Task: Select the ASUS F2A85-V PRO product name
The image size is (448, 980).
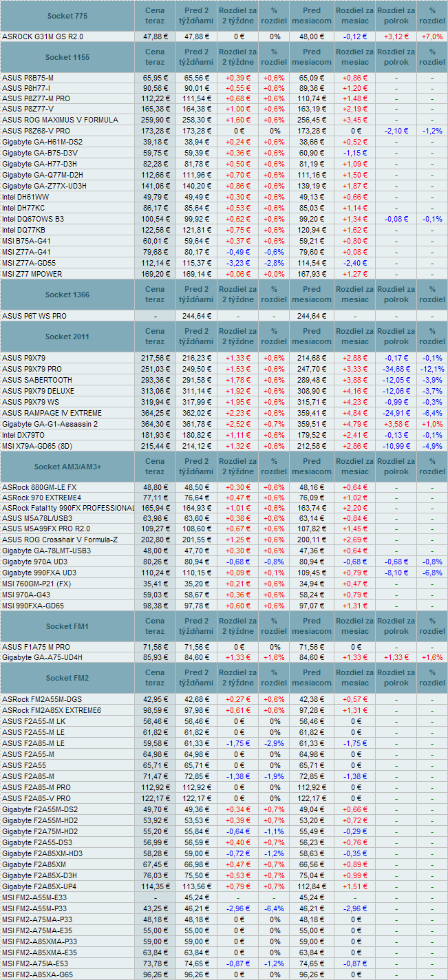Action: [36, 798]
